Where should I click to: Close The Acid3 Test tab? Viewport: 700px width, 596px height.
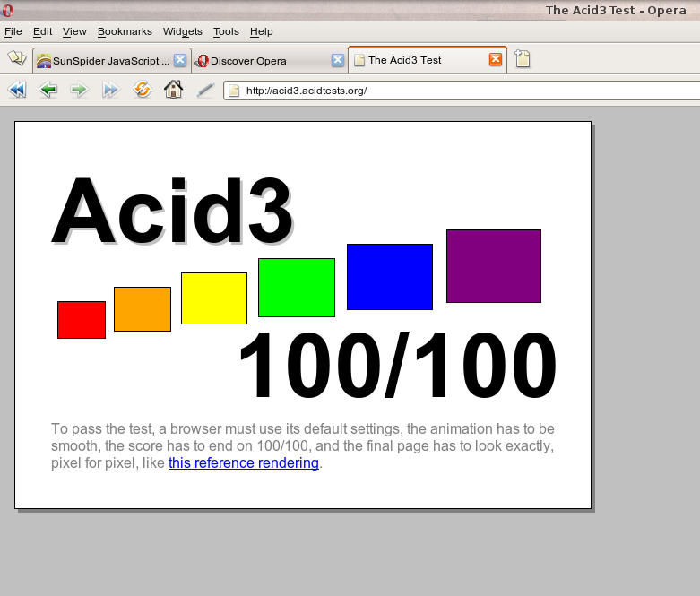click(496, 59)
